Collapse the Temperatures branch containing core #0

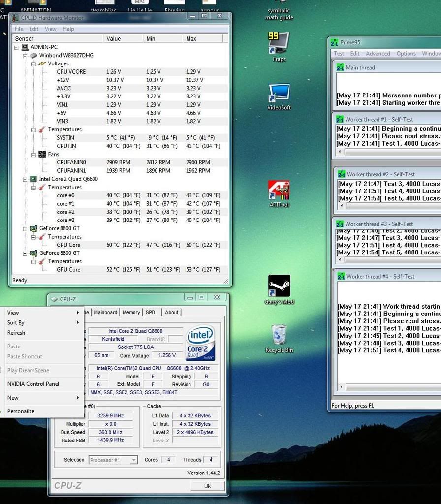pos(33,188)
